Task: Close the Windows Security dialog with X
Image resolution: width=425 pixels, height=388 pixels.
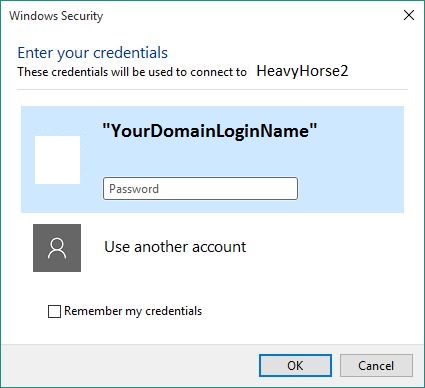Action: tap(409, 15)
